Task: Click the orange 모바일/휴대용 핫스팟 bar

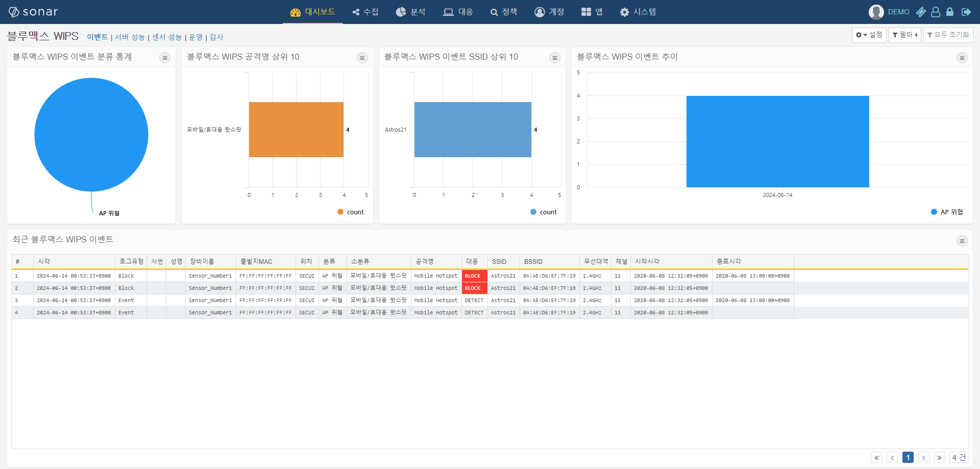Action: click(x=296, y=130)
